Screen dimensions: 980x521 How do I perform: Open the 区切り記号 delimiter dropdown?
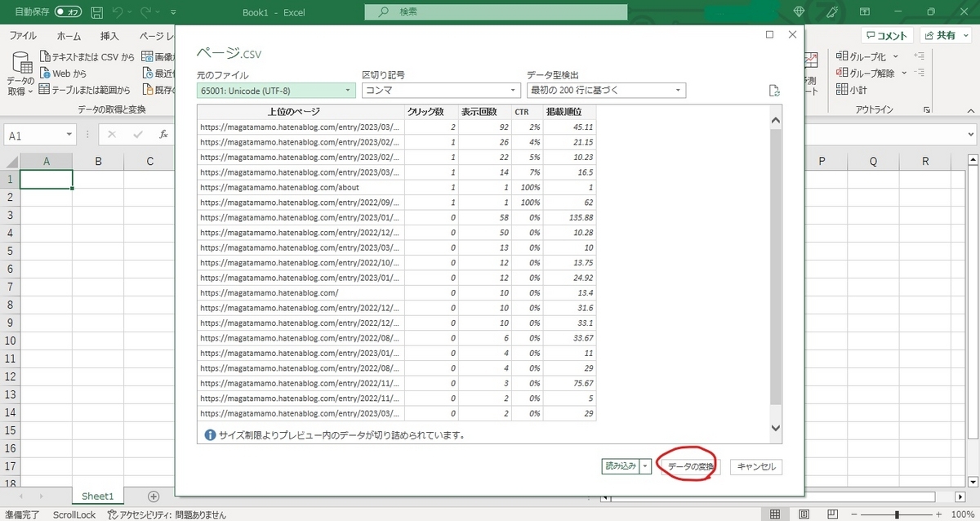441,90
